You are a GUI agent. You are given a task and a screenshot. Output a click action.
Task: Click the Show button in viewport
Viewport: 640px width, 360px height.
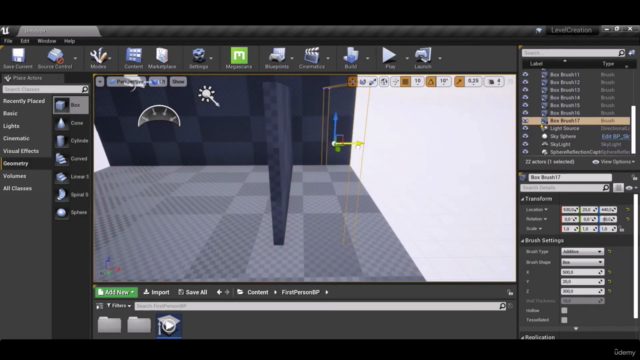tap(178, 82)
